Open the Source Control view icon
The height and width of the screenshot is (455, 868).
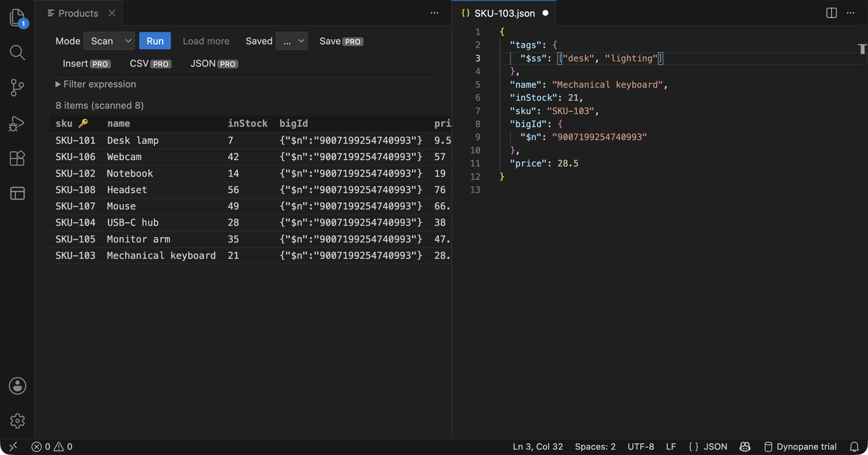point(17,87)
